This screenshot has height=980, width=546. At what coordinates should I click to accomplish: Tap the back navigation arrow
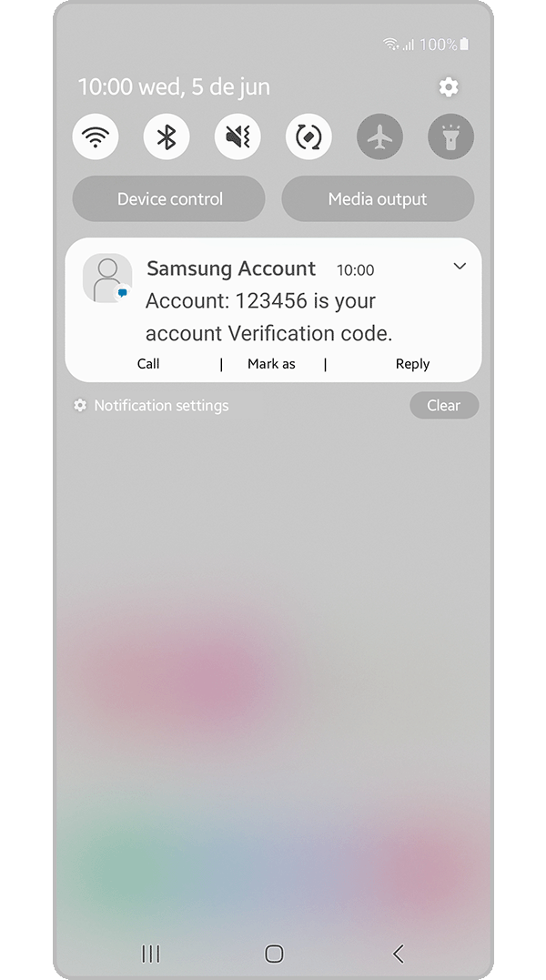[x=398, y=954]
